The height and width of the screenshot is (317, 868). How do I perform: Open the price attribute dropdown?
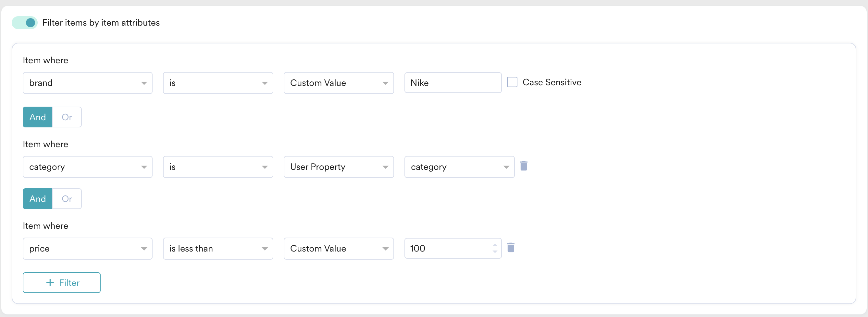[87, 249]
